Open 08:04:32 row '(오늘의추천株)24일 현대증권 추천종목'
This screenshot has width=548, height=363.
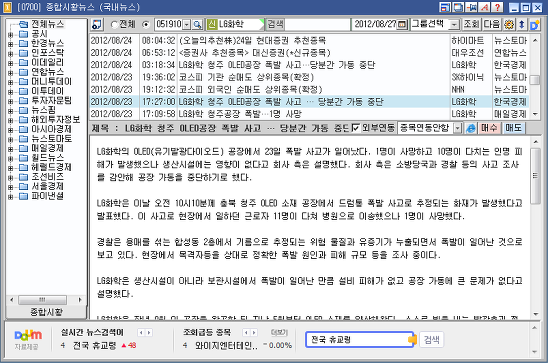coord(309,41)
